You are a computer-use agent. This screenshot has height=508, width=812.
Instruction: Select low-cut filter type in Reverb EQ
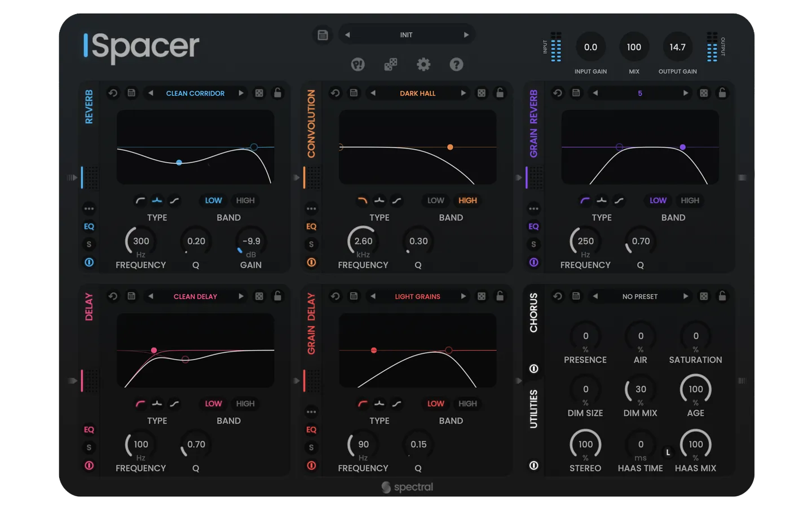point(140,200)
